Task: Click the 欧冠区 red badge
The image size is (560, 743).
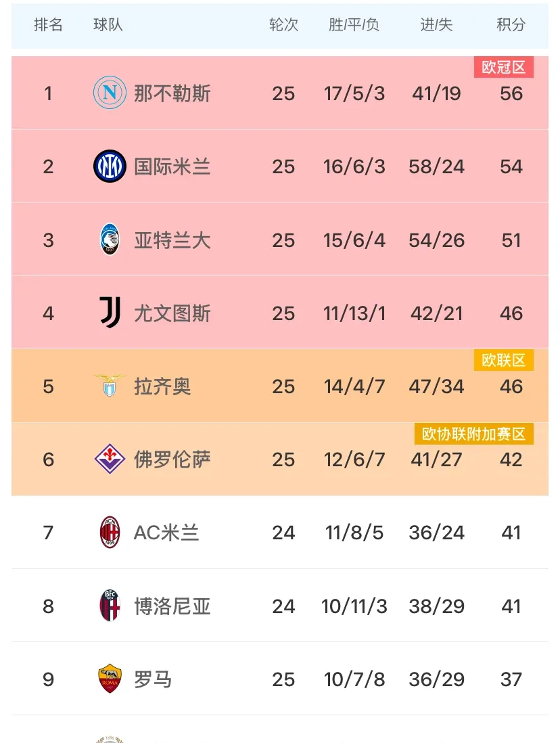Action: pyautogui.click(x=504, y=67)
